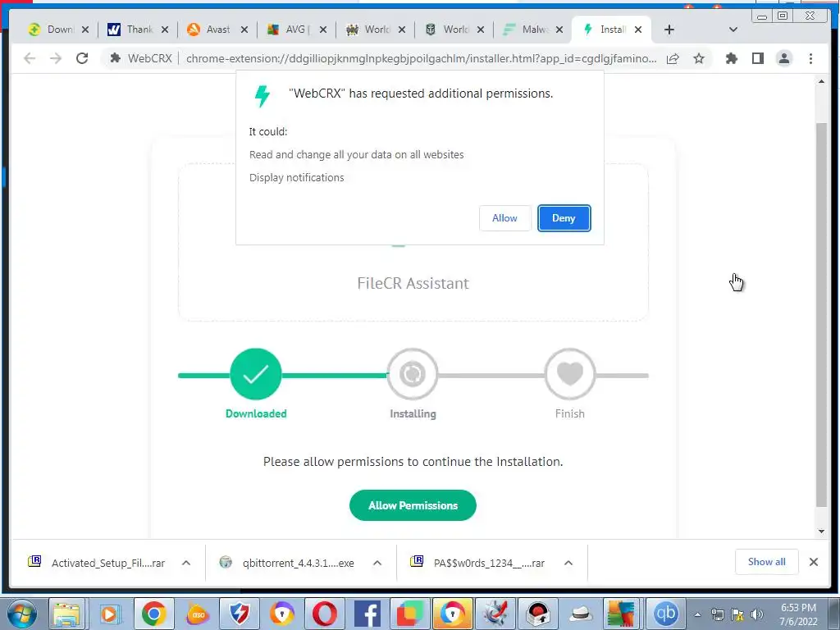Open qBittorrent from taskbar
The height and width of the screenshot is (630, 840).
pos(666,614)
